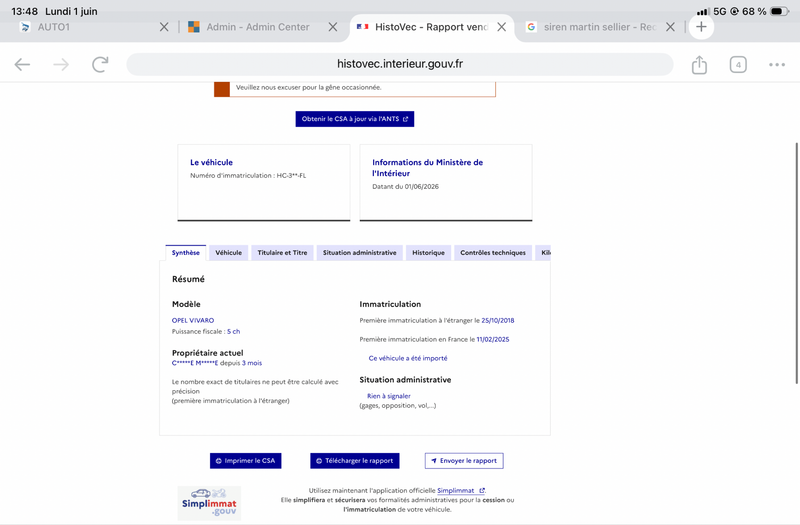The height and width of the screenshot is (525, 800).
Task: Click the forward navigation arrow
Action: [x=61, y=64]
